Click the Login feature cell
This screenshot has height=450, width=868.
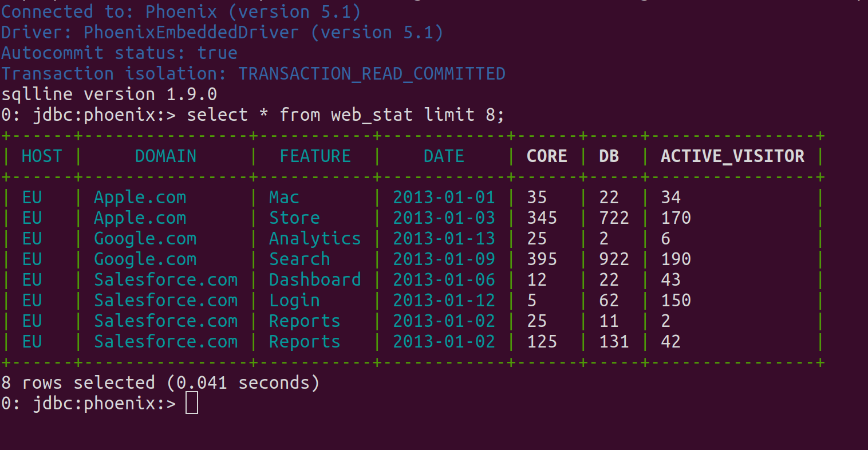coord(294,301)
